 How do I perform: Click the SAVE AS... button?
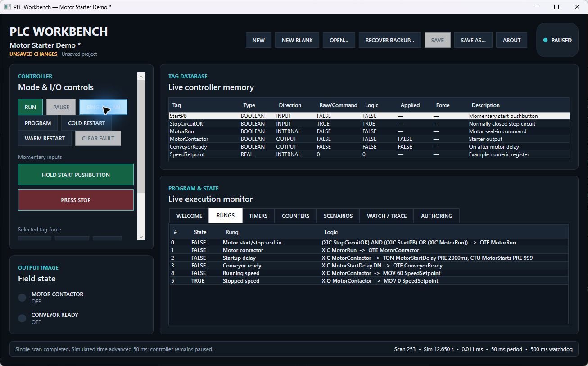[473, 40]
